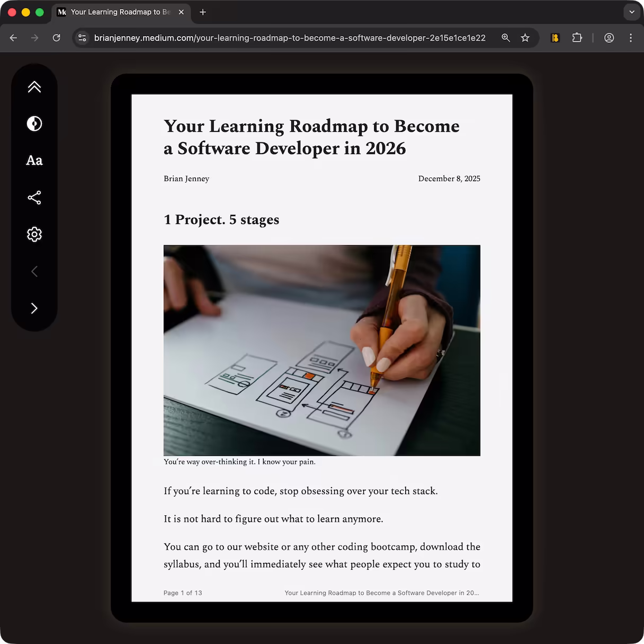
Task: Bookmark this page with the star icon
Action: tap(525, 38)
